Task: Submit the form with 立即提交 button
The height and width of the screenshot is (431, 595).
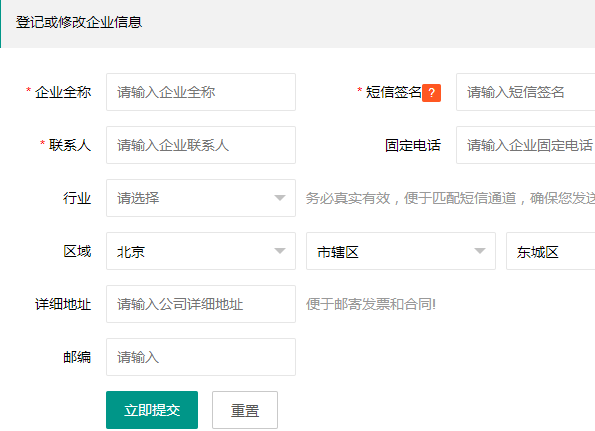Action: 152,410
